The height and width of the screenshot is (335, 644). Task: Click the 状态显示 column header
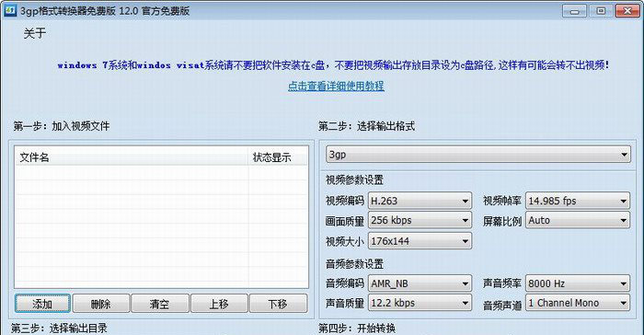278,157
